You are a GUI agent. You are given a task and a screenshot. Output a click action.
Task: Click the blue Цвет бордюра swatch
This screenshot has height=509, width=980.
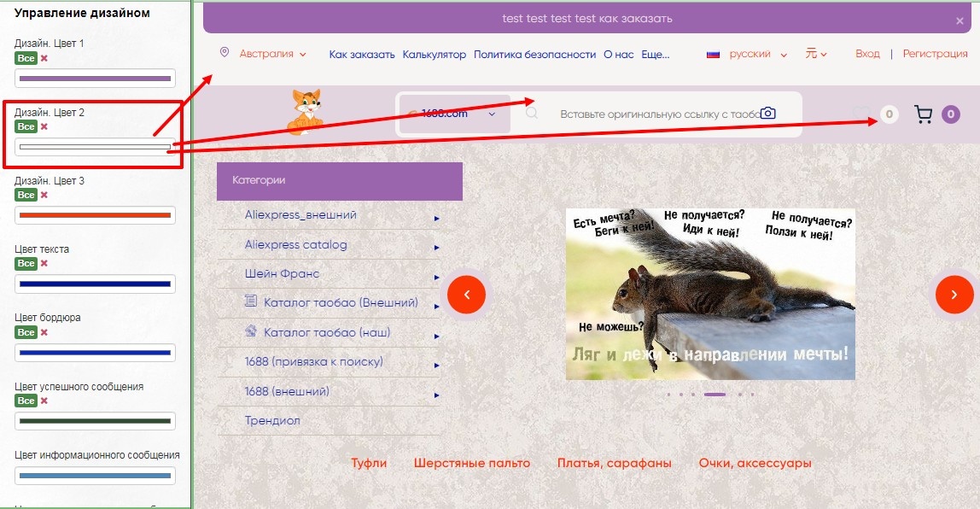[95, 353]
